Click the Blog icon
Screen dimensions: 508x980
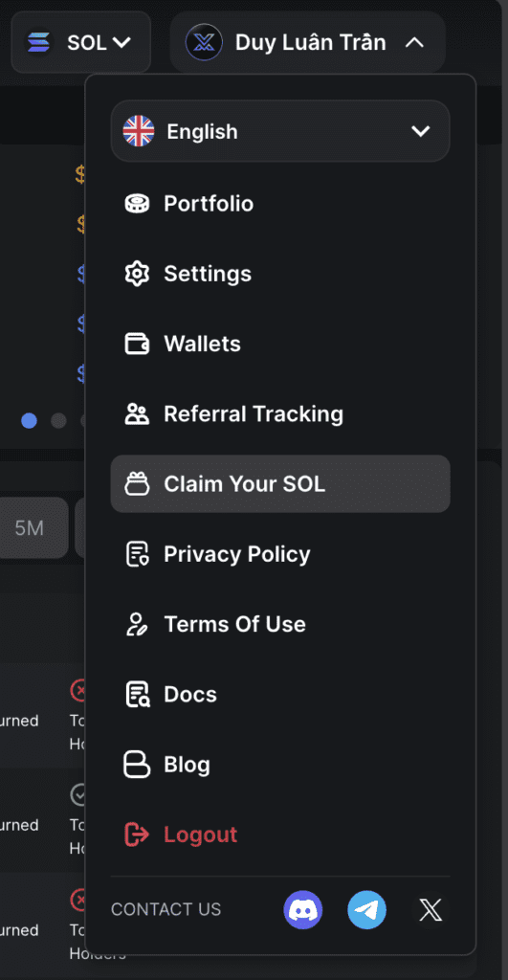137,765
